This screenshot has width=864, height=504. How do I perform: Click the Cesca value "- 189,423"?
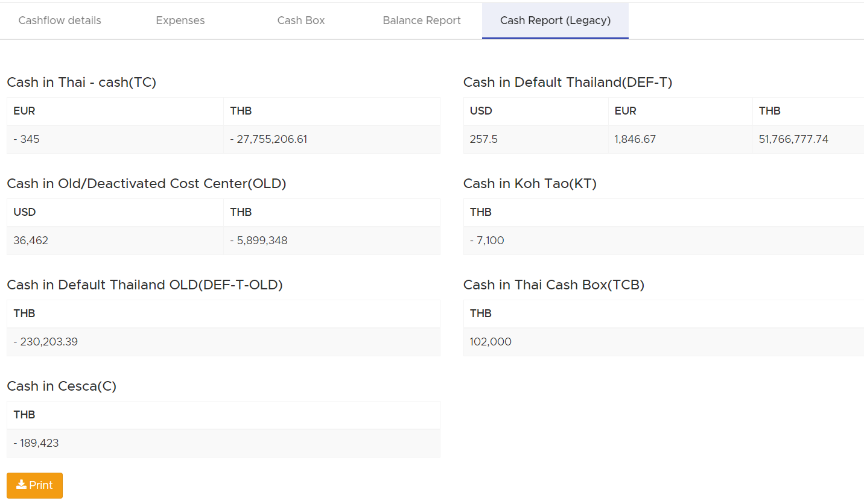point(36,443)
